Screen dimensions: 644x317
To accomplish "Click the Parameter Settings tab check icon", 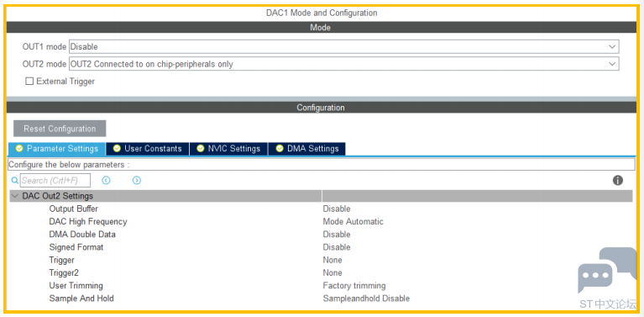I will point(19,149).
